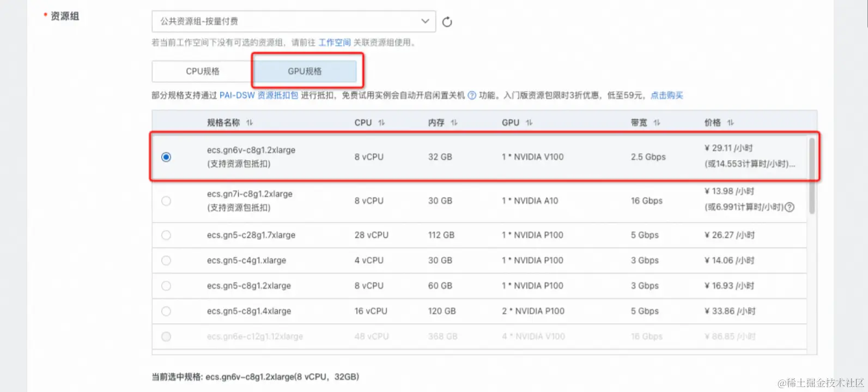Click the ¥ 16.93 /小时 price
This screenshot has width=868, height=392.
[x=730, y=286]
